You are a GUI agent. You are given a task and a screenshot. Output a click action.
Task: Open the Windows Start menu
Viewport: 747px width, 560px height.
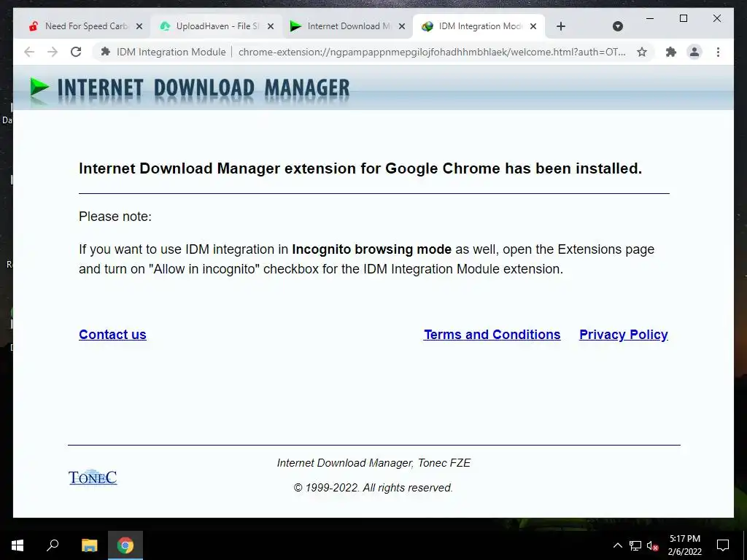[x=18, y=545]
